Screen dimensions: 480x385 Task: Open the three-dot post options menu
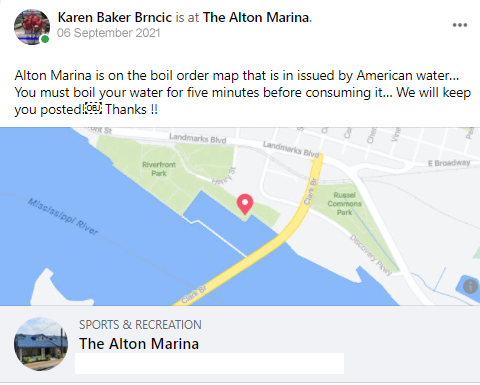460,25
